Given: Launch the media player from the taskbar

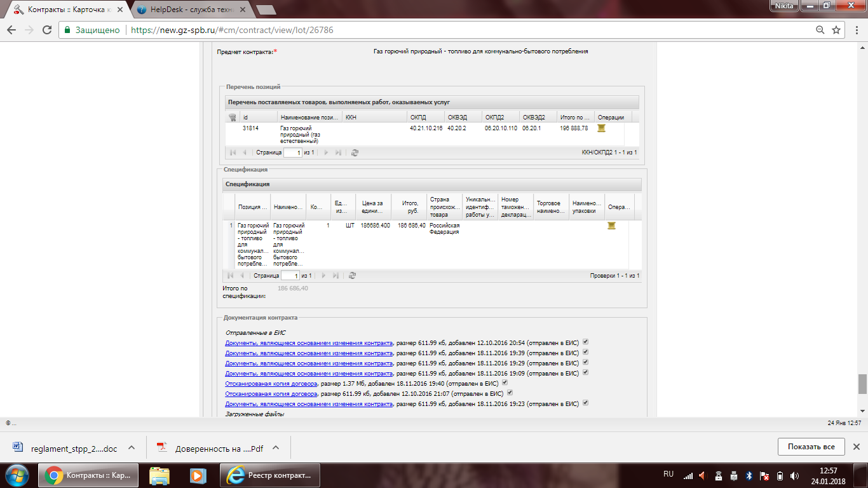Looking at the screenshot, I should click(199, 475).
